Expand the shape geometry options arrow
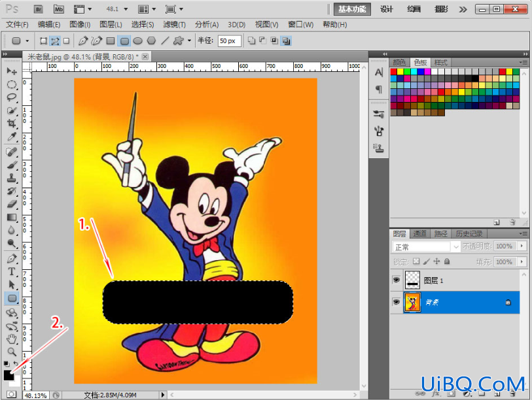The height and width of the screenshot is (400, 532). pyautogui.click(x=189, y=41)
